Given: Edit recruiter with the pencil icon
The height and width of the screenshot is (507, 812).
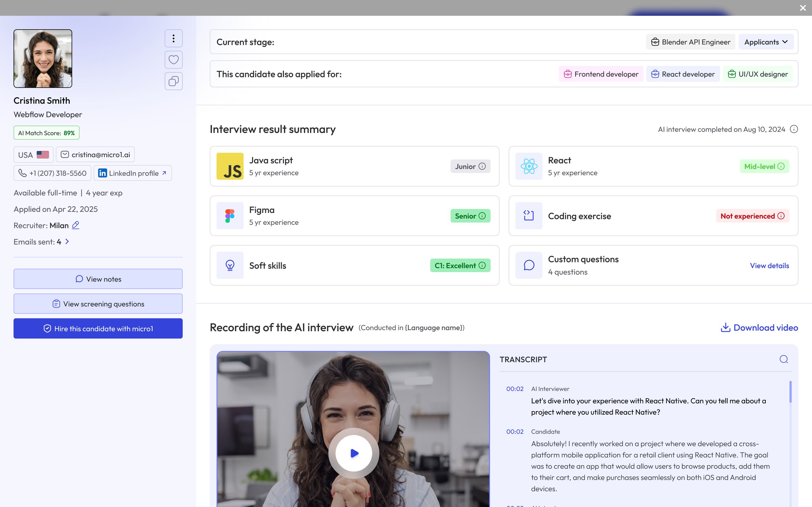Looking at the screenshot, I should (76, 225).
